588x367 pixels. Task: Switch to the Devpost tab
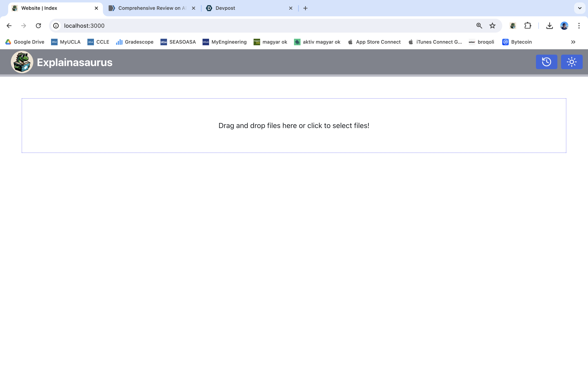tap(245, 8)
